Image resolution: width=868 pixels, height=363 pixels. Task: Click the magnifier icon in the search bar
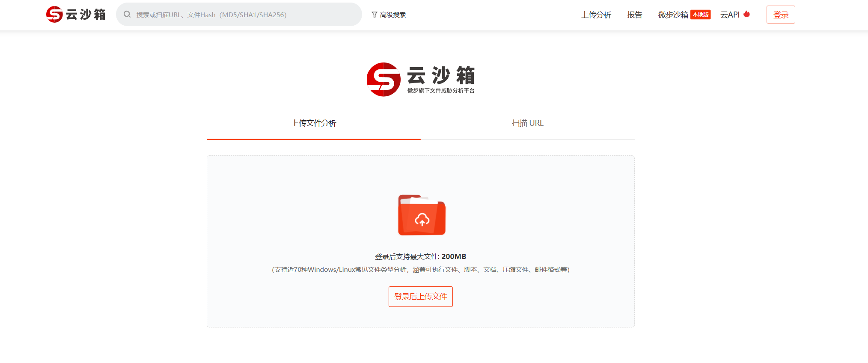[x=127, y=15]
